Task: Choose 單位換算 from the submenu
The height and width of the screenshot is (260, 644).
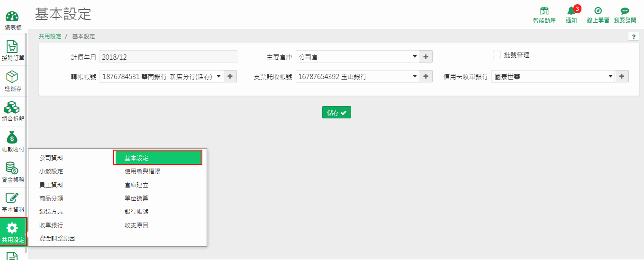Action: [136, 198]
